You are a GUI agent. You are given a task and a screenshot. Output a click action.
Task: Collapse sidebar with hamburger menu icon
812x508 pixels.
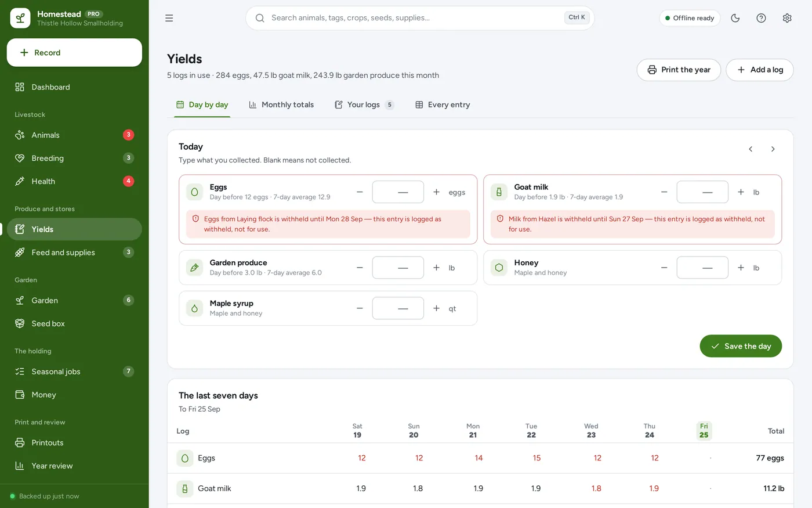click(x=169, y=18)
